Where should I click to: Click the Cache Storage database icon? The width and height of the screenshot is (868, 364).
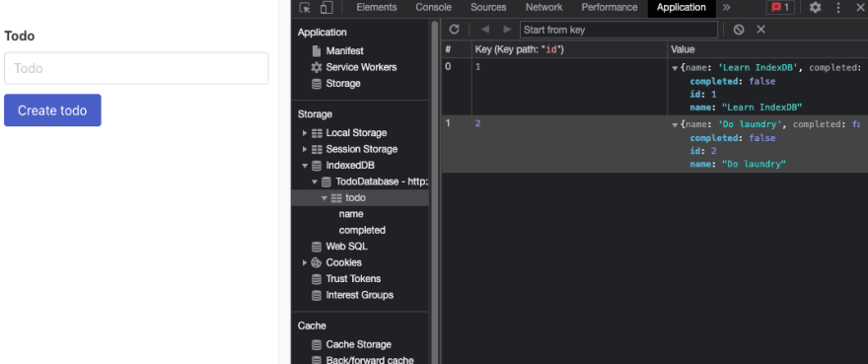coord(317,344)
